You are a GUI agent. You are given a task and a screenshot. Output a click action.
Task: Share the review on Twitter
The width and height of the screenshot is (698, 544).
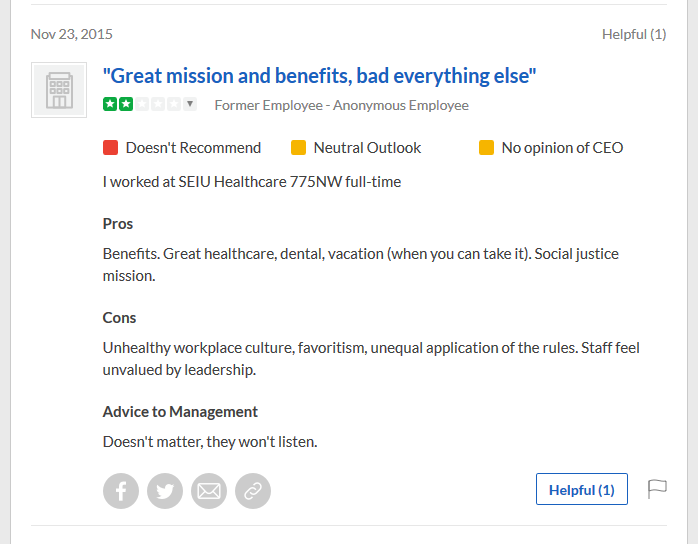[165, 491]
